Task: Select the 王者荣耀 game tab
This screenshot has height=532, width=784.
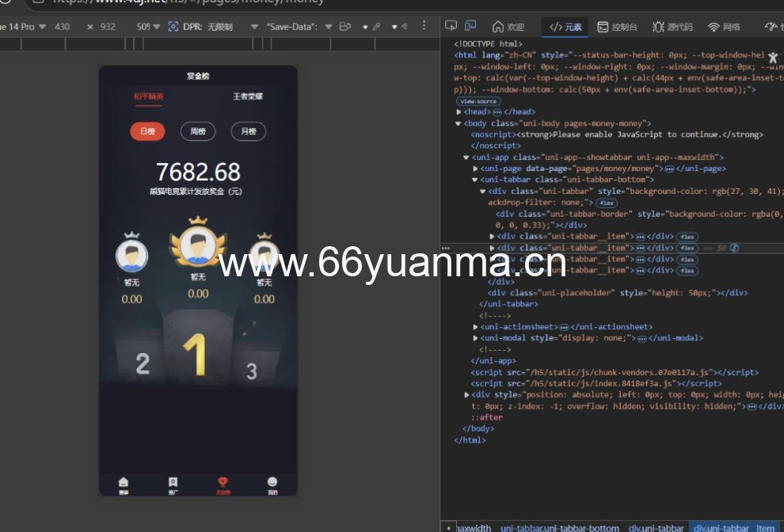Action: (x=248, y=96)
